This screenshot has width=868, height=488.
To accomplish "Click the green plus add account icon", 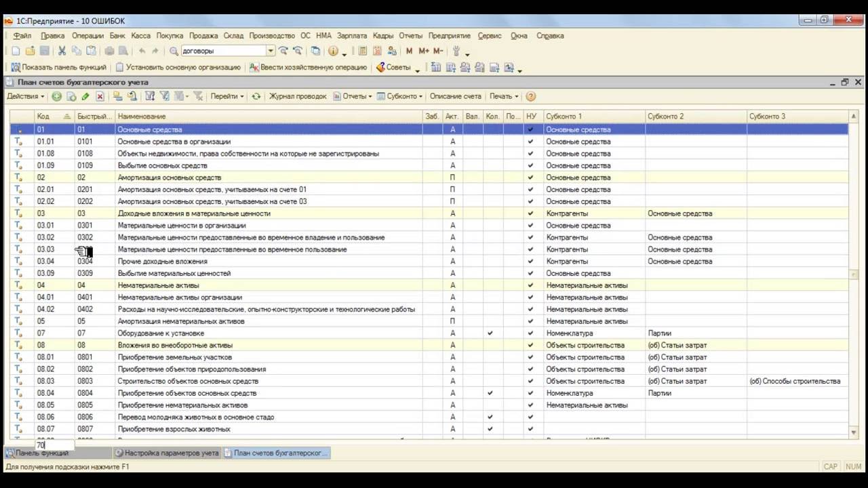I will coord(57,96).
